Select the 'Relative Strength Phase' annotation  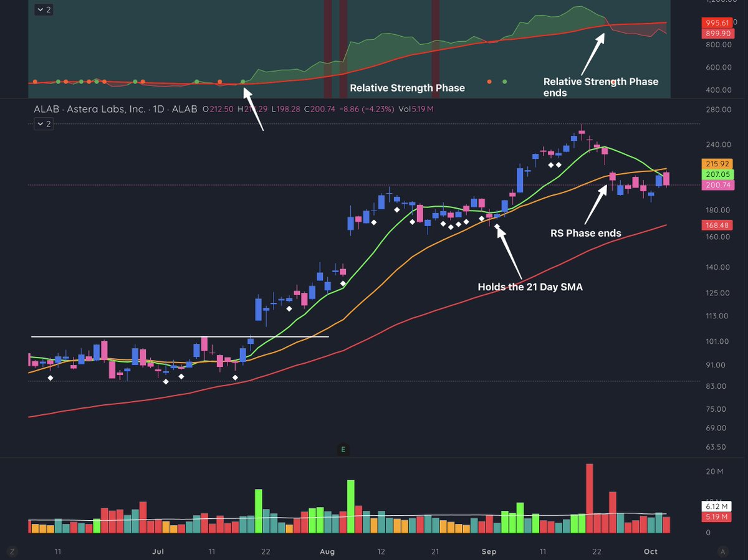pyautogui.click(x=407, y=88)
